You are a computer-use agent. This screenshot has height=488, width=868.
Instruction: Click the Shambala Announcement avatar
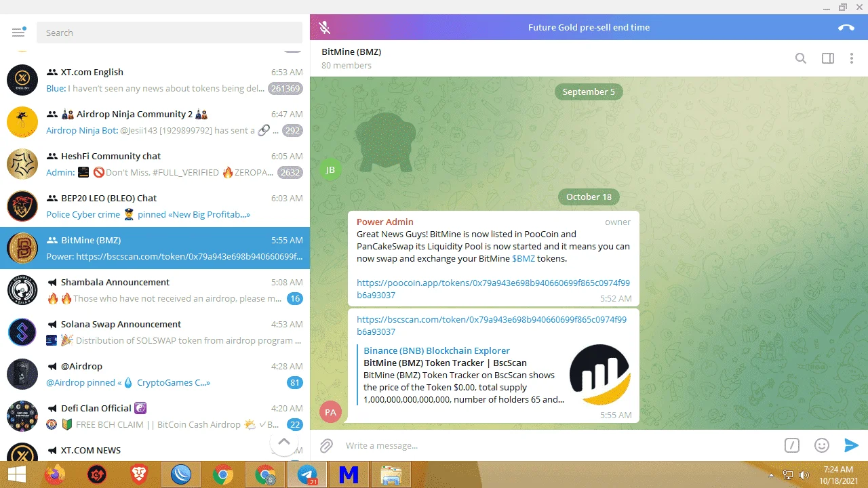(x=22, y=290)
